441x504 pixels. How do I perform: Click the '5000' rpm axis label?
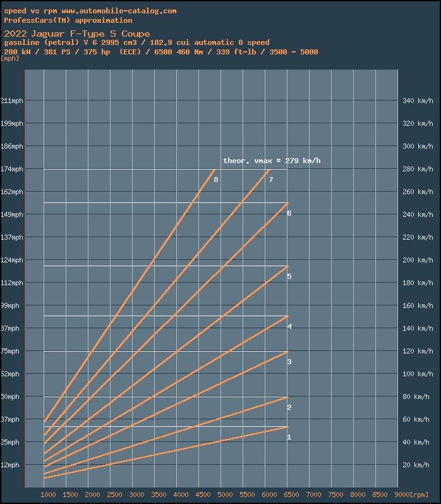tap(225, 495)
